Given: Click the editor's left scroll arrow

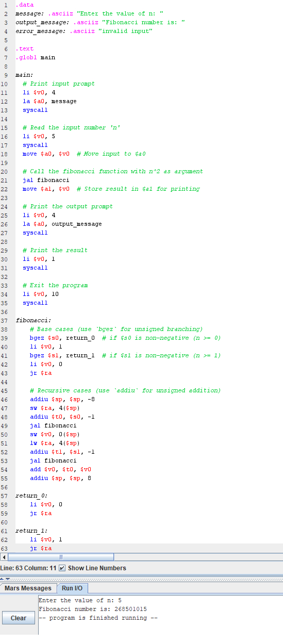Looking at the screenshot, I should point(5,557).
